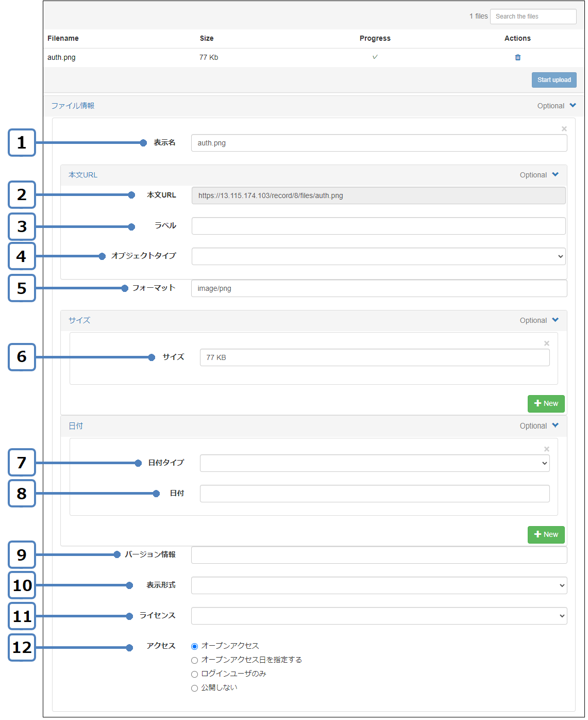This screenshot has height=720, width=588.
Task: Select ログインユーザのみ access option
Action: tap(194, 674)
